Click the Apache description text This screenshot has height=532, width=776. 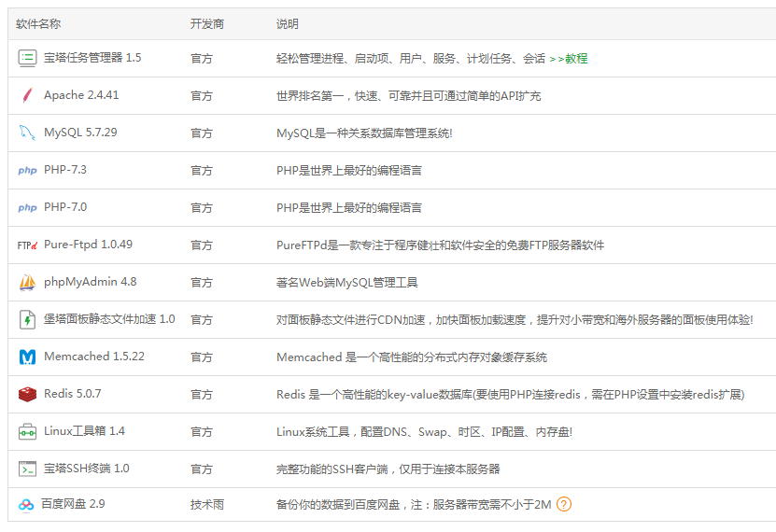408,96
